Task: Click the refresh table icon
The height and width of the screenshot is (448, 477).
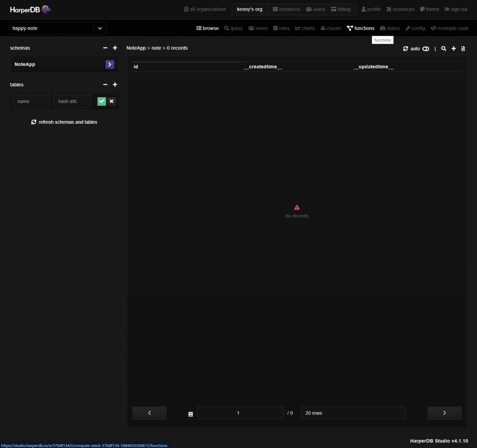Action: 405,49
